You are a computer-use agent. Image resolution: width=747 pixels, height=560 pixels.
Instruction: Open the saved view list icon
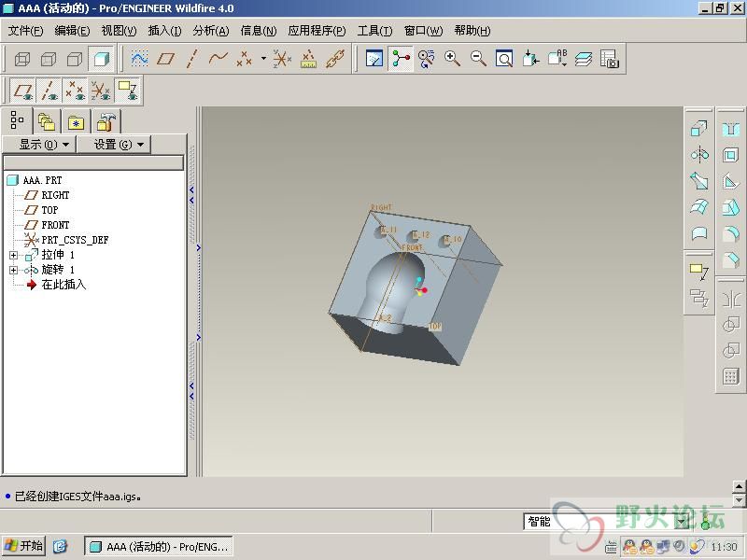(557, 59)
